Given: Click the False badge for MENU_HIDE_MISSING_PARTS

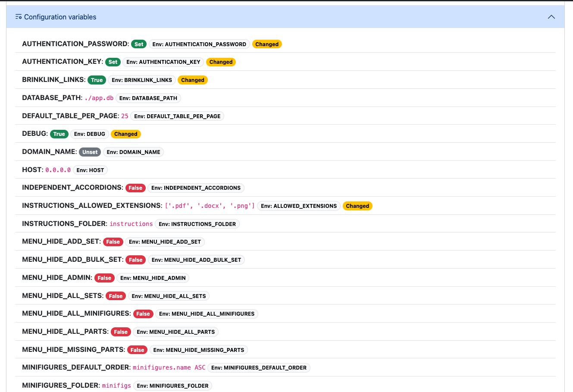Looking at the screenshot, I should (137, 350).
